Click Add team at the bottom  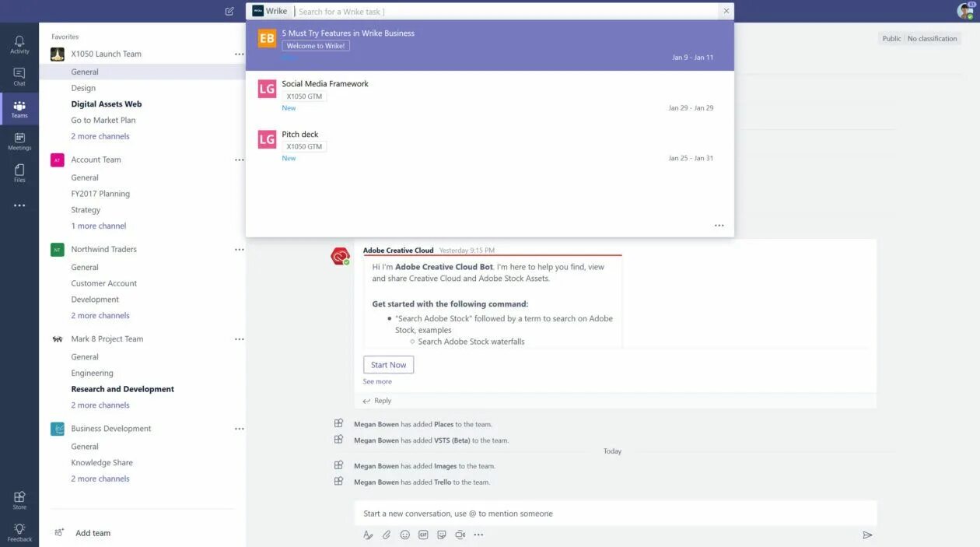[x=93, y=533]
